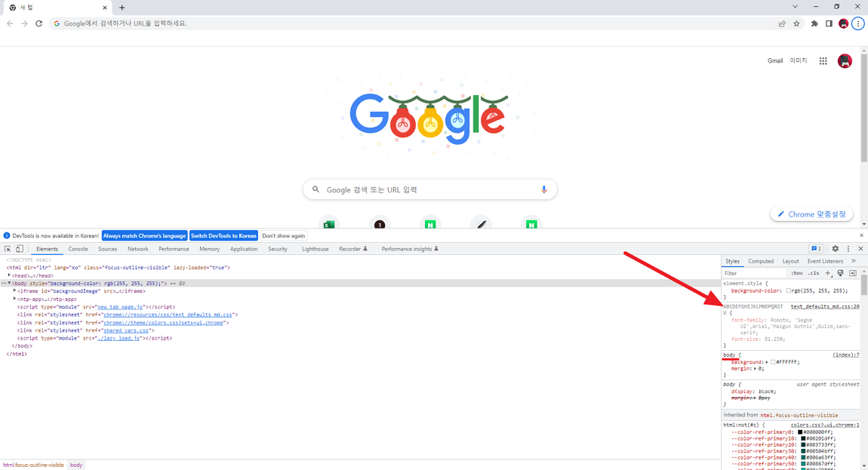Open the Lighthouse tab
This screenshot has width=868, height=470.
point(315,249)
